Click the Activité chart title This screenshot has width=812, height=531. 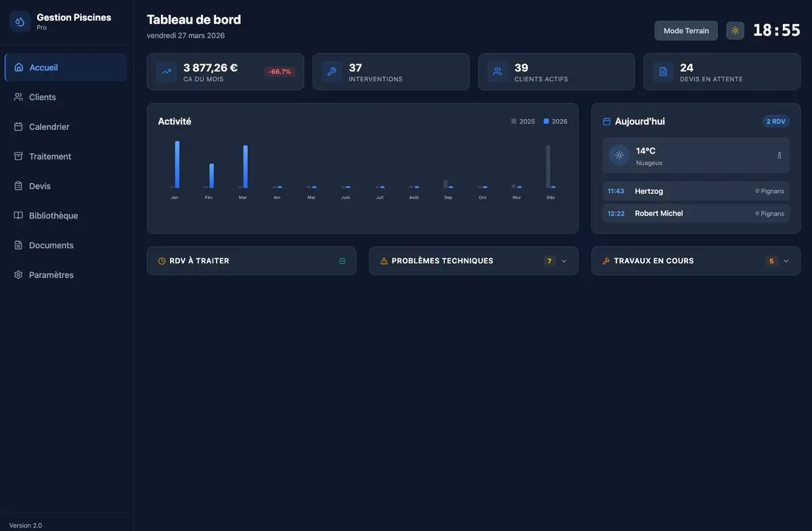[x=175, y=122]
